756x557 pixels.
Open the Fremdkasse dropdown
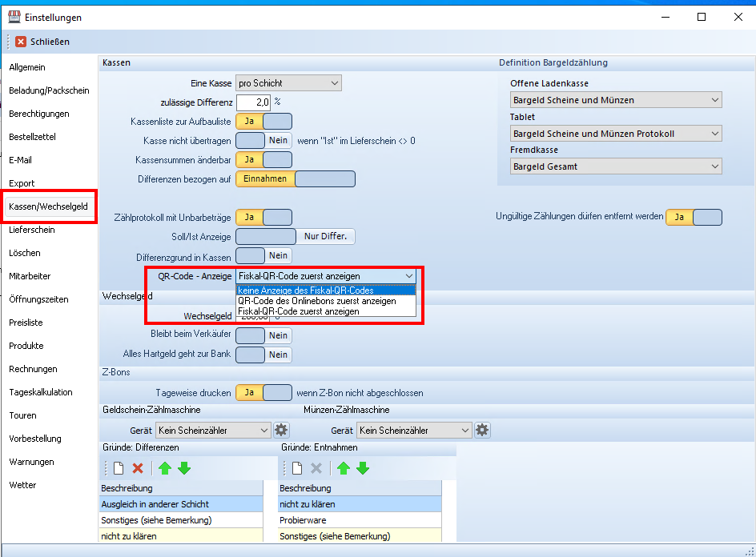coord(616,166)
